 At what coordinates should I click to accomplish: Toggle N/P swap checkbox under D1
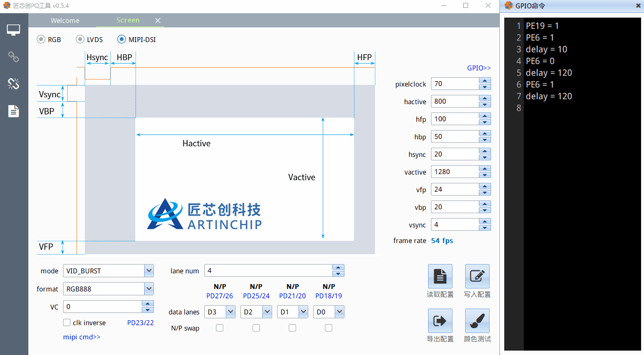(292, 328)
